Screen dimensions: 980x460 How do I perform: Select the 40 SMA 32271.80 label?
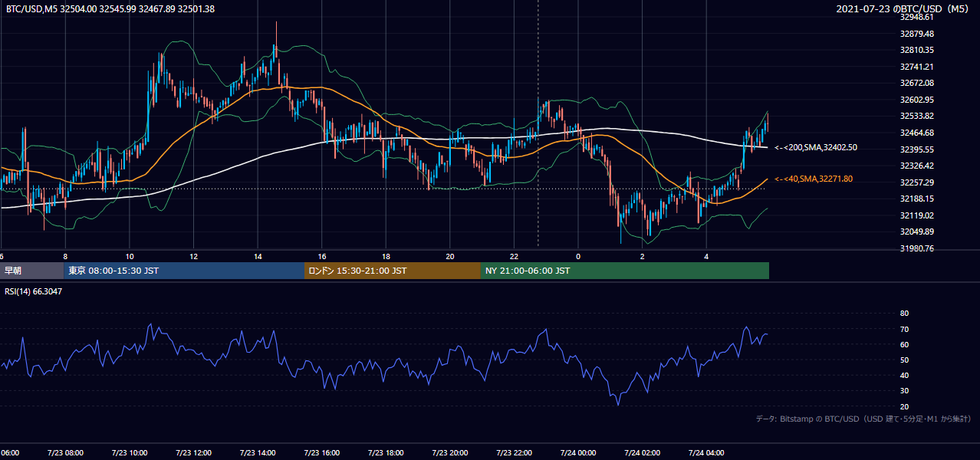tap(814, 179)
